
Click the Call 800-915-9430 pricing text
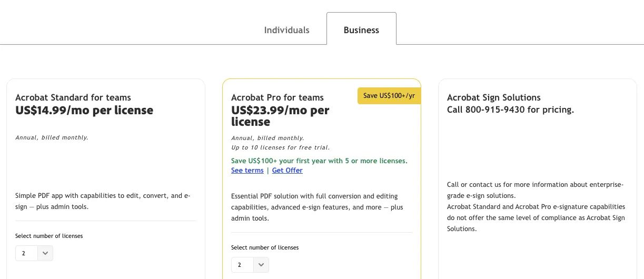coord(510,110)
